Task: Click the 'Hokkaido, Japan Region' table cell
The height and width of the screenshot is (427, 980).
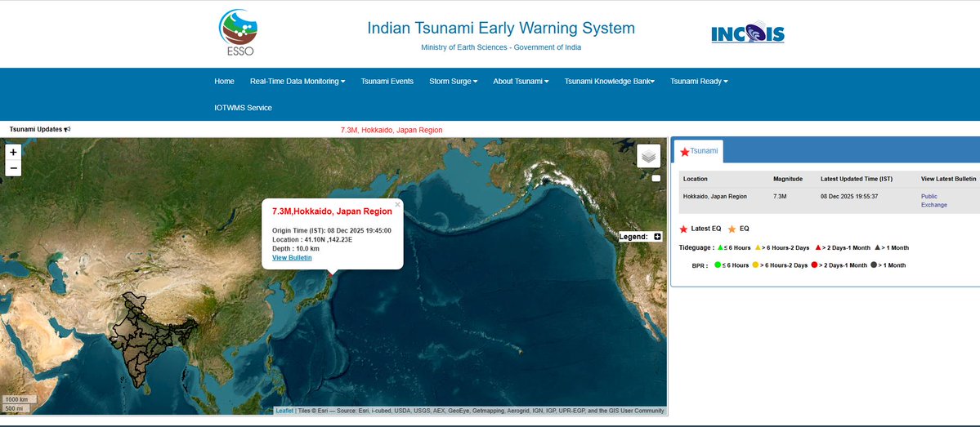Action: 715,197
